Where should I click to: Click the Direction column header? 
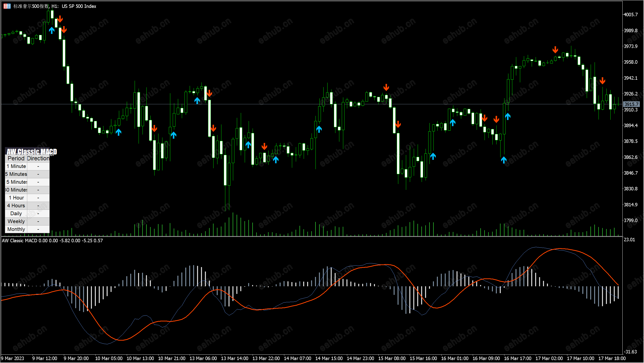38,159
